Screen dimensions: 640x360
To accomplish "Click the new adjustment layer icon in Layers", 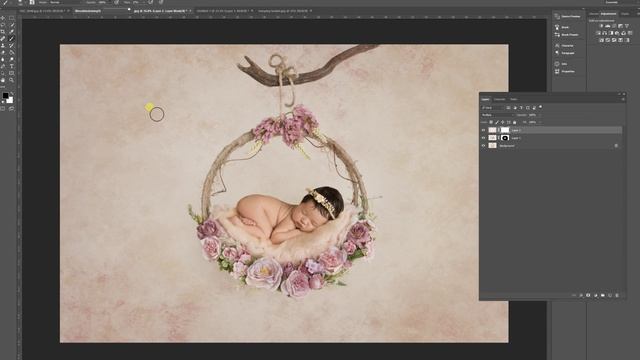I will (596, 295).
